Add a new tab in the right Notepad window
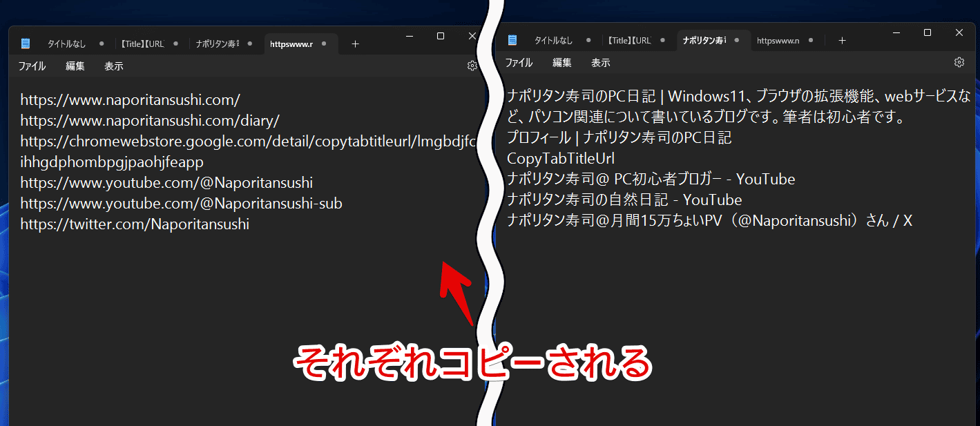980x426 pixels. (x=842, y=40)
